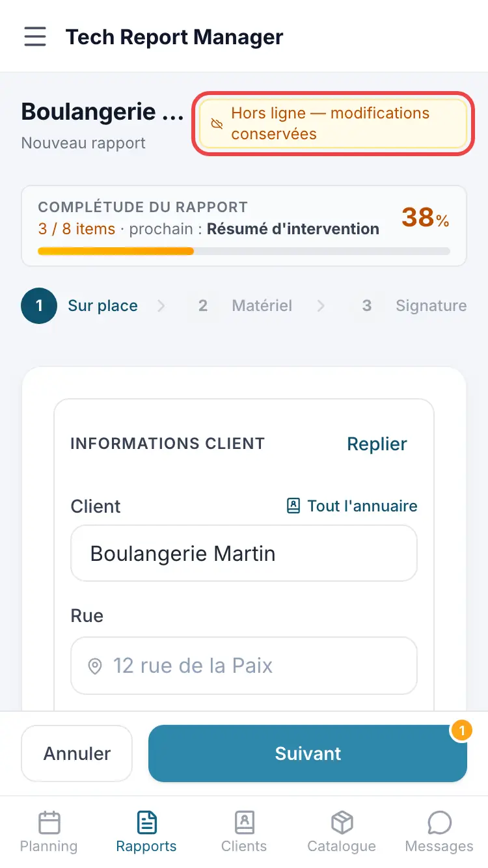This screenshot has width=488, height=868.
Task: Click the Annuler button
Action: point(77,753)
